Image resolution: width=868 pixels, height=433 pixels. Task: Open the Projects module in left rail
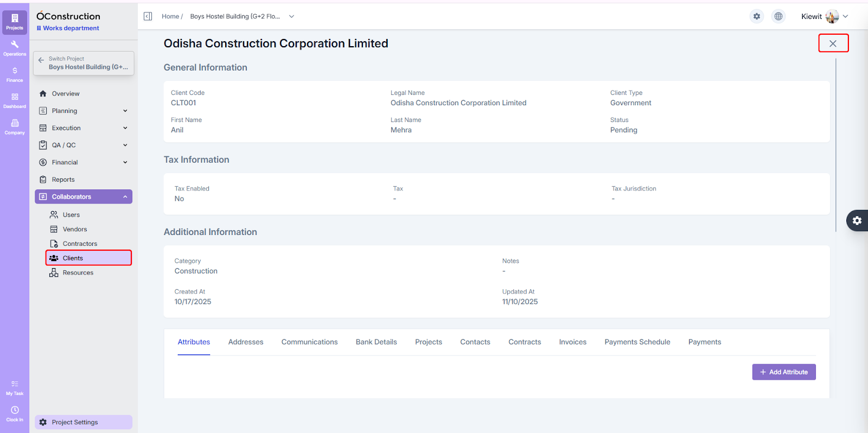tap(15, 22)
